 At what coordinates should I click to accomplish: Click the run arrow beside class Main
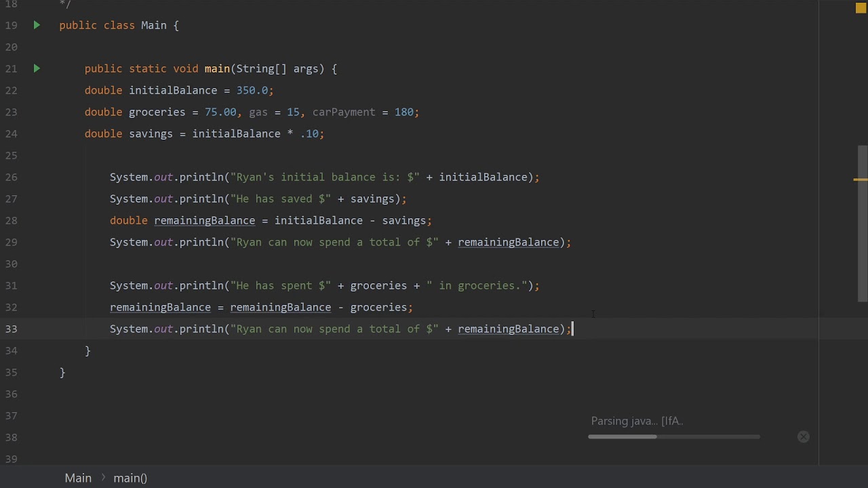[37, 25]
